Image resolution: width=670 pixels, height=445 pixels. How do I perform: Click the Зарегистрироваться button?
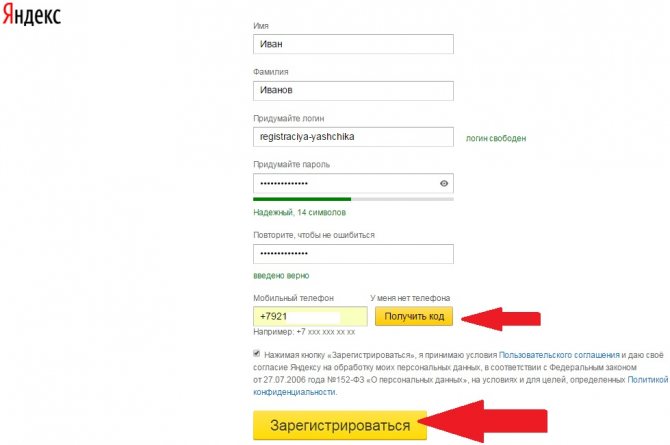340,425
